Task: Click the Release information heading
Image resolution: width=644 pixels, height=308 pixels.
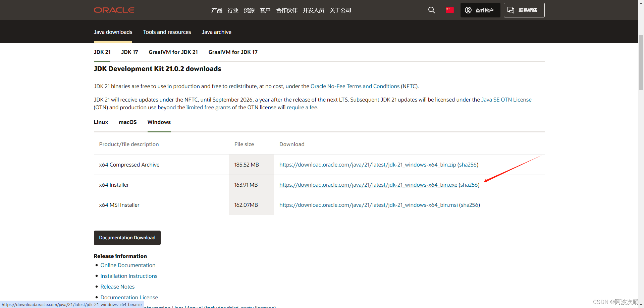Action: tap(120, 256)
